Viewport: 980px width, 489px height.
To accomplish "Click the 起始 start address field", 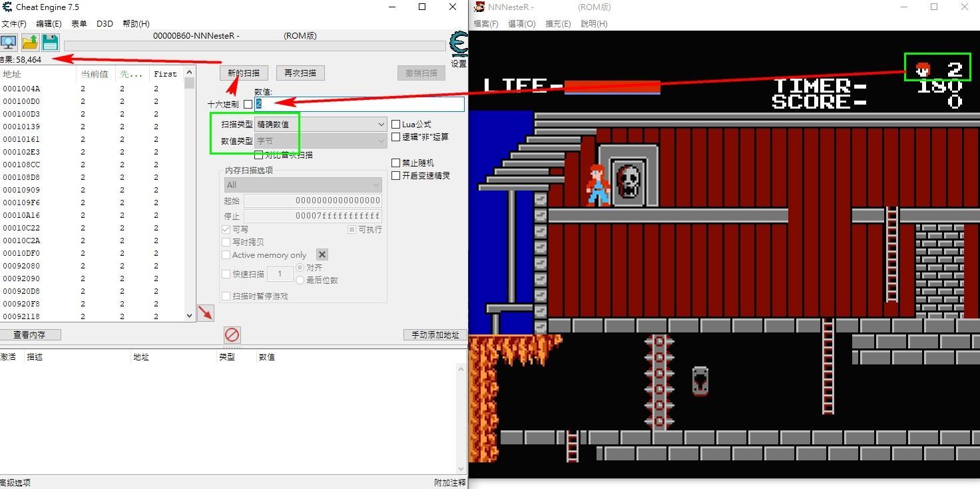I will pyautogui.click(x=313, y=201).
